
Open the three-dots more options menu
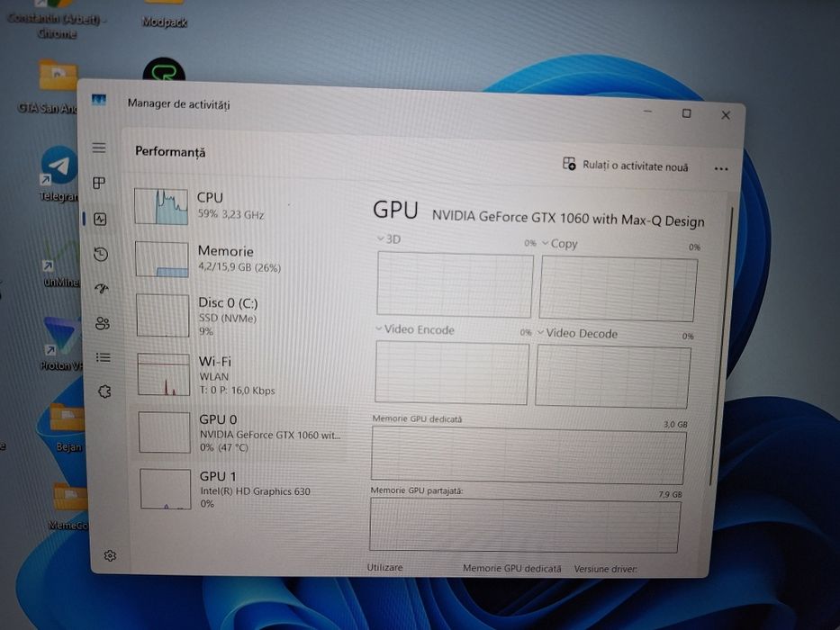pos(721,169)
